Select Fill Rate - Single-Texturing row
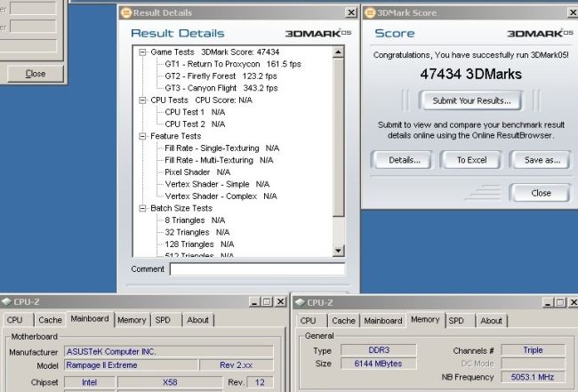This screenshot has height=392, width=578. [x=222, y=148]
